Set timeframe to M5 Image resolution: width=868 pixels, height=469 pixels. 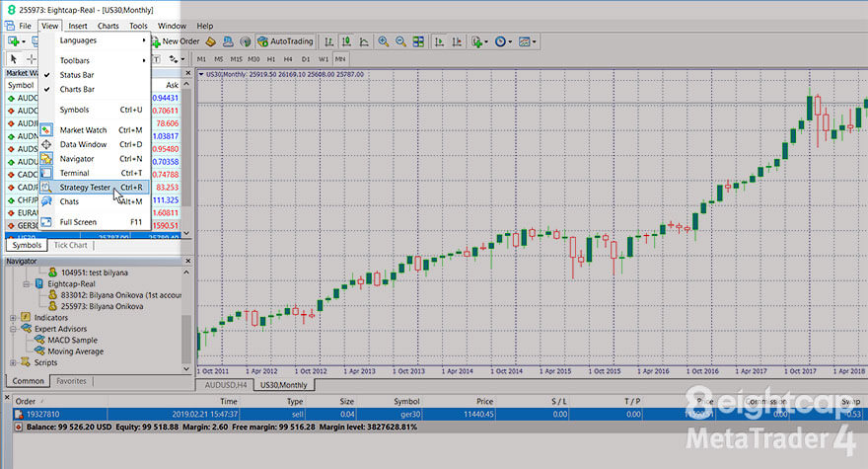pyautogui.click(x=219, y=59)
